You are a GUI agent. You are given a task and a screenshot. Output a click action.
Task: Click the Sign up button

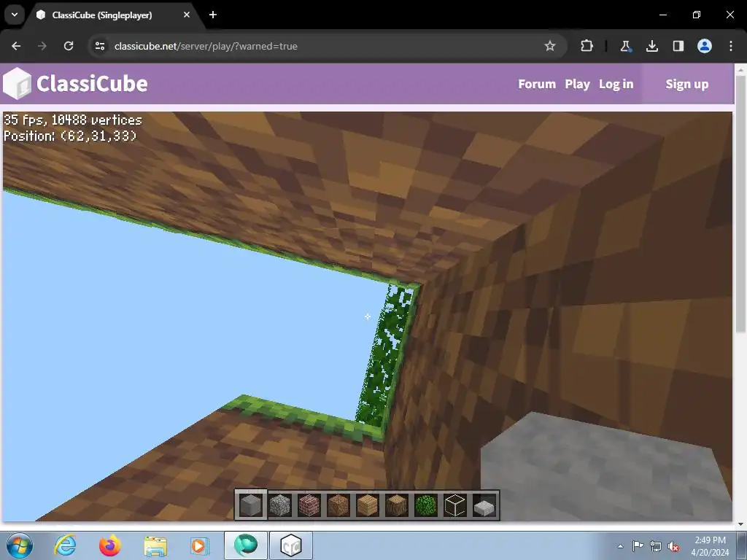point(687,84)
